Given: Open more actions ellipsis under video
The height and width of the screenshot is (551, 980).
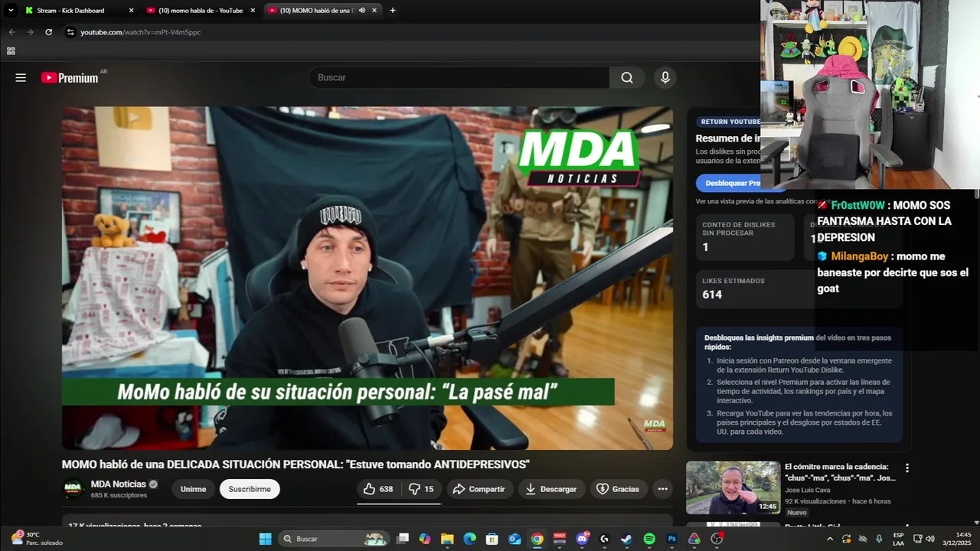Looking at the screenshot, I should coord(662,489).
